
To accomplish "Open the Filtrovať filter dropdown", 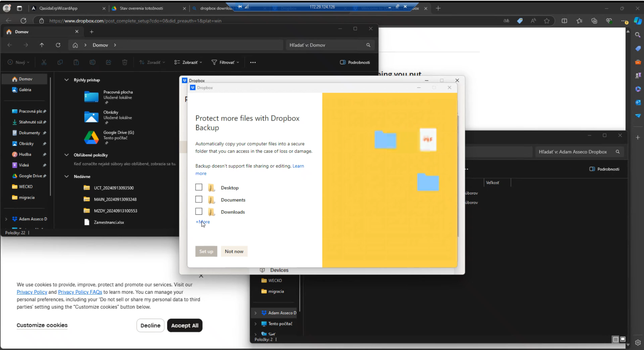I will (225, 62).
